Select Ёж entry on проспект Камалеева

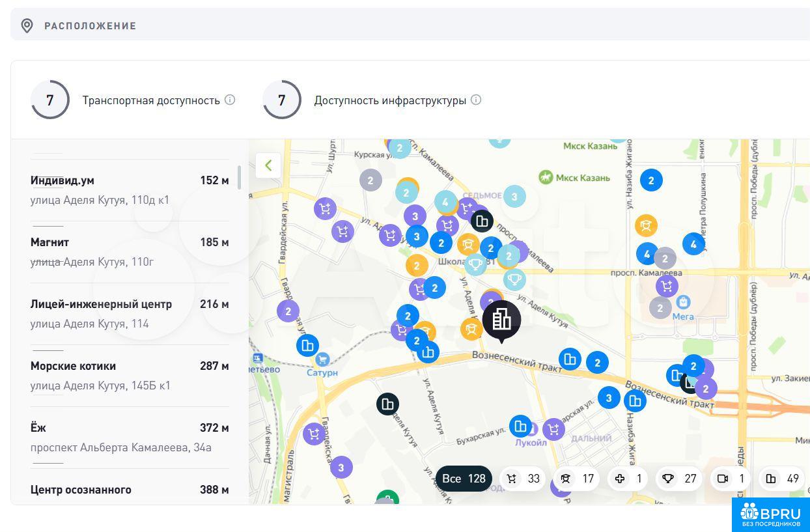[x=130, y=438]
